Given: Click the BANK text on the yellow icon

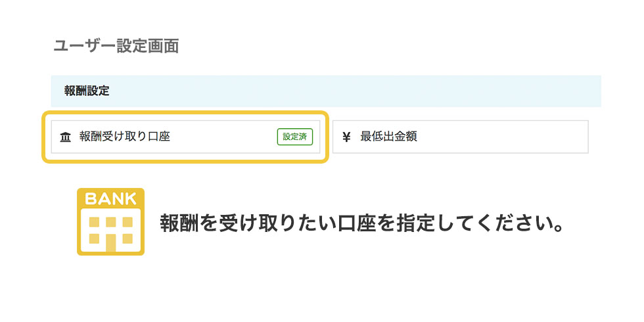Looking at the screenshot, I should tap(110, 198).
